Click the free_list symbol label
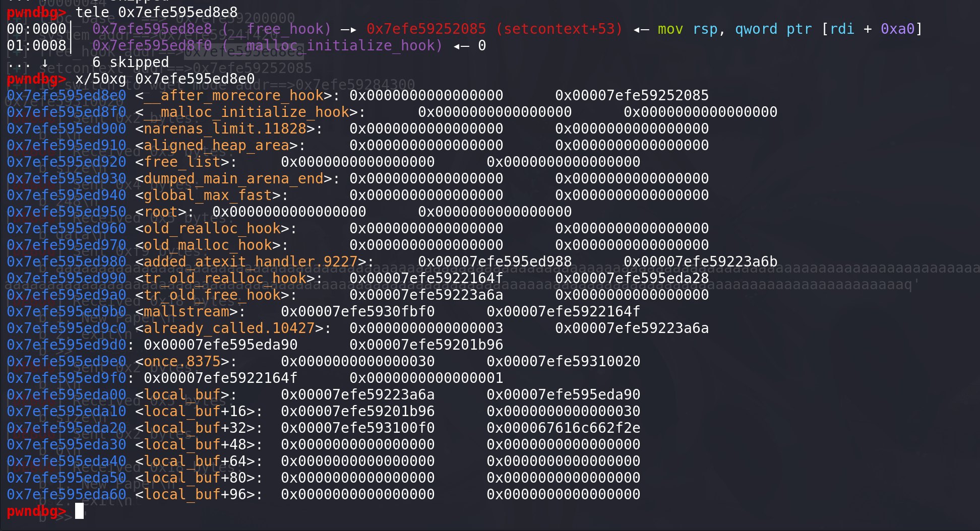The height and width of the screenshot is (531, 980). pyautogui.click(x=182, y=162)
